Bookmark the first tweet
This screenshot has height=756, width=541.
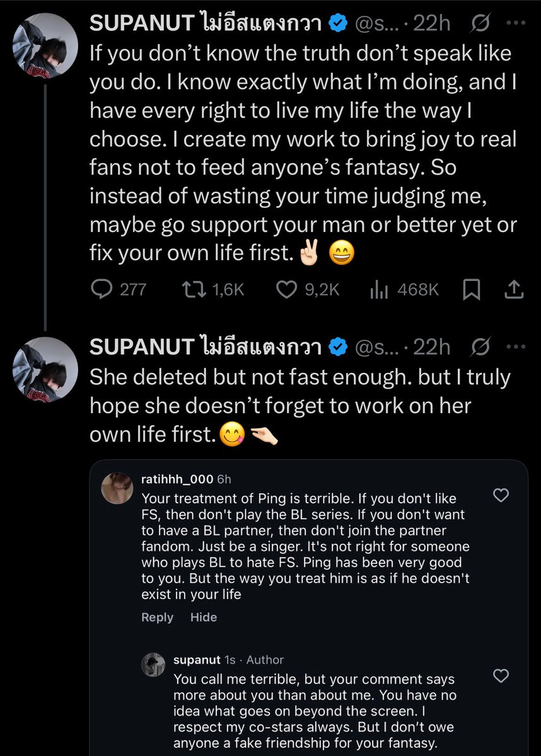472,289
